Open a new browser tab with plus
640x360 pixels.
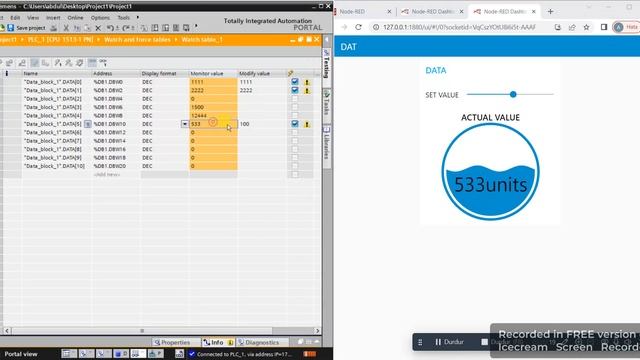coord(550,11)
